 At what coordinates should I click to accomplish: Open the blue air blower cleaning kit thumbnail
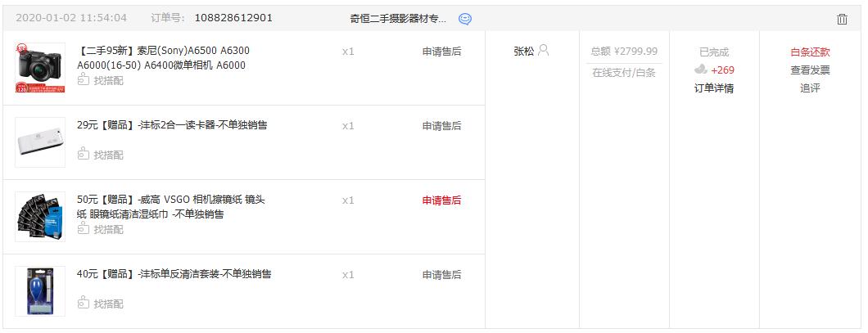(x=39, y=291)
